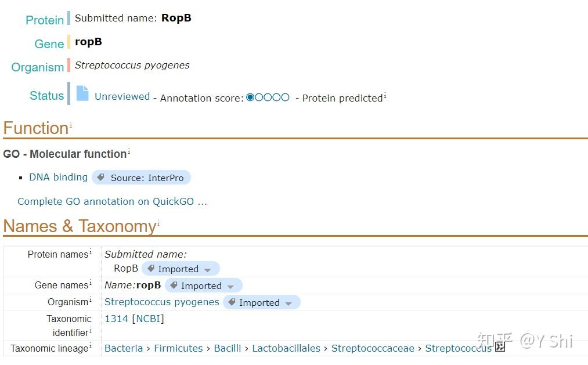Viewport: 588px width, 365px height.
Task: Click info icon beside GO - Molecular function
Action: click(129, 152)
